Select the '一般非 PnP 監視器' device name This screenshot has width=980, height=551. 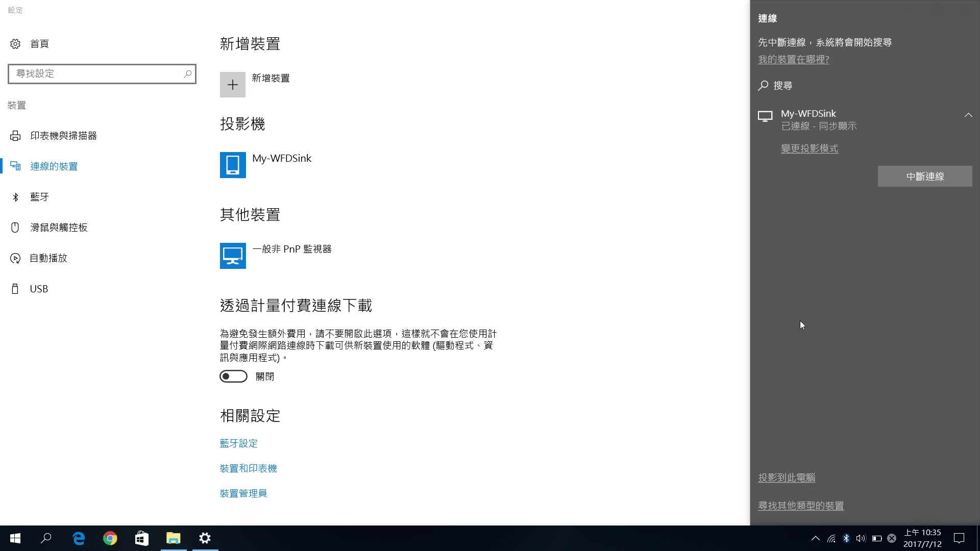(292, 249)
